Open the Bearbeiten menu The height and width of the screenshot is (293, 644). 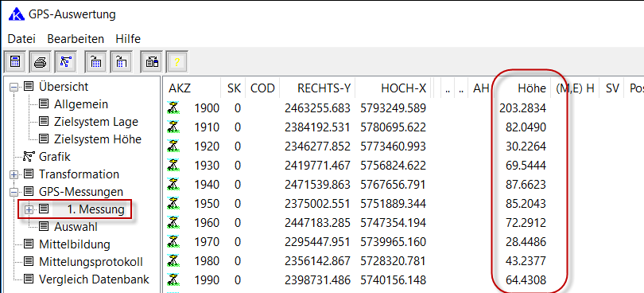[76, 39]
